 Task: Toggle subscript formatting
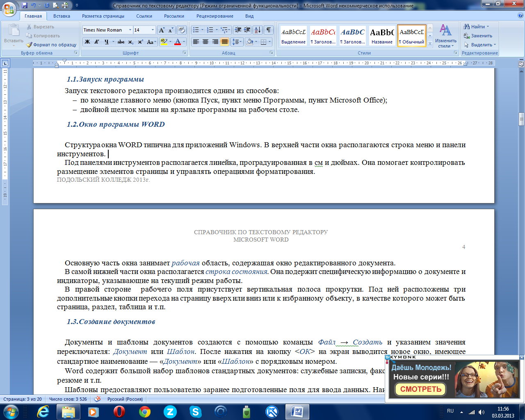(130, 42)
